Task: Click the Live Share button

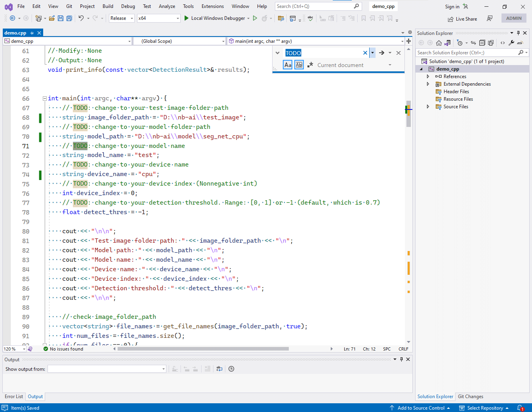Action: pos(462,19)
